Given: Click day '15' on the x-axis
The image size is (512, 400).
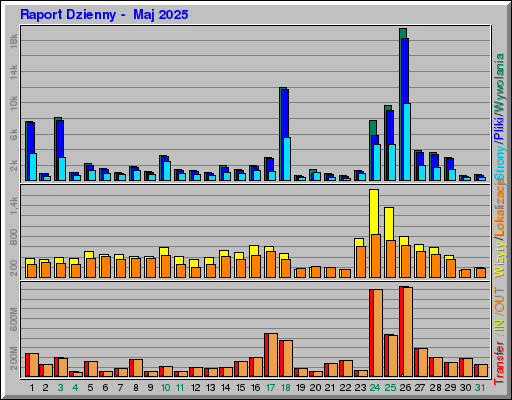Looking at the screenshot, I should tap(240, 388).
